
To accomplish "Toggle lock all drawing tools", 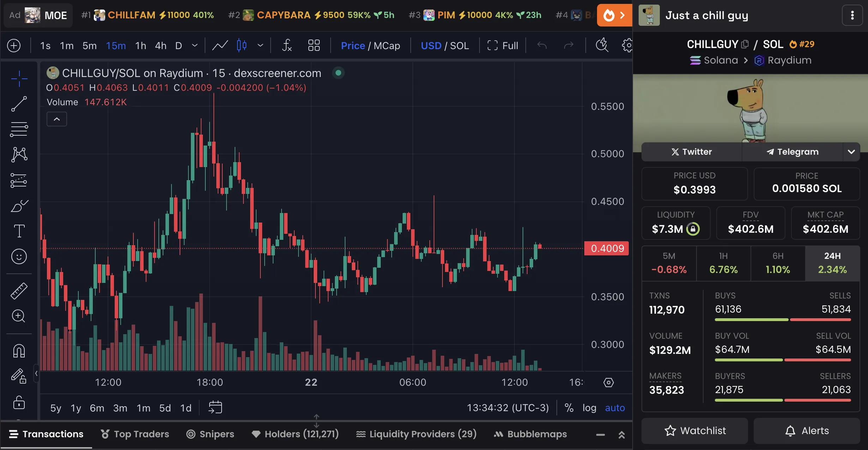I will [19, 402].
